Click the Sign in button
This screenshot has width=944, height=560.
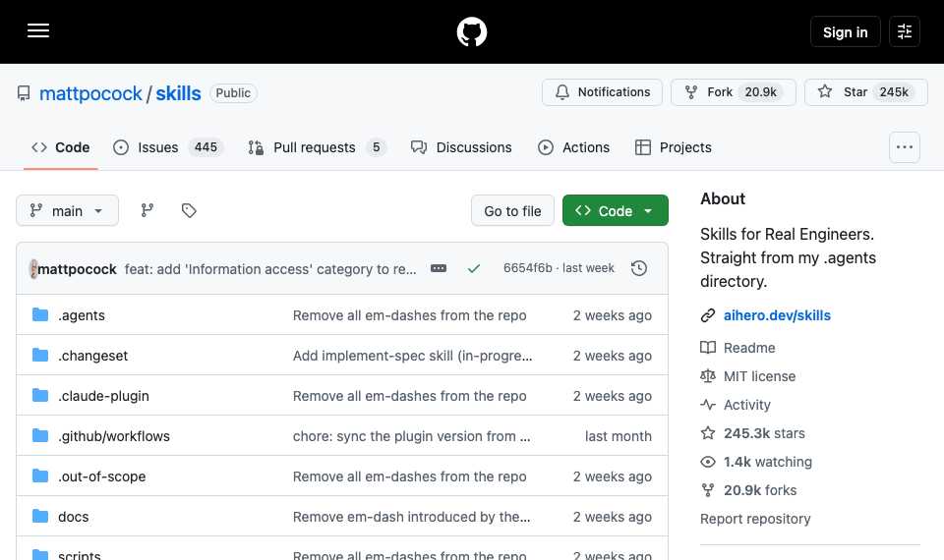[x=845, y=31]
